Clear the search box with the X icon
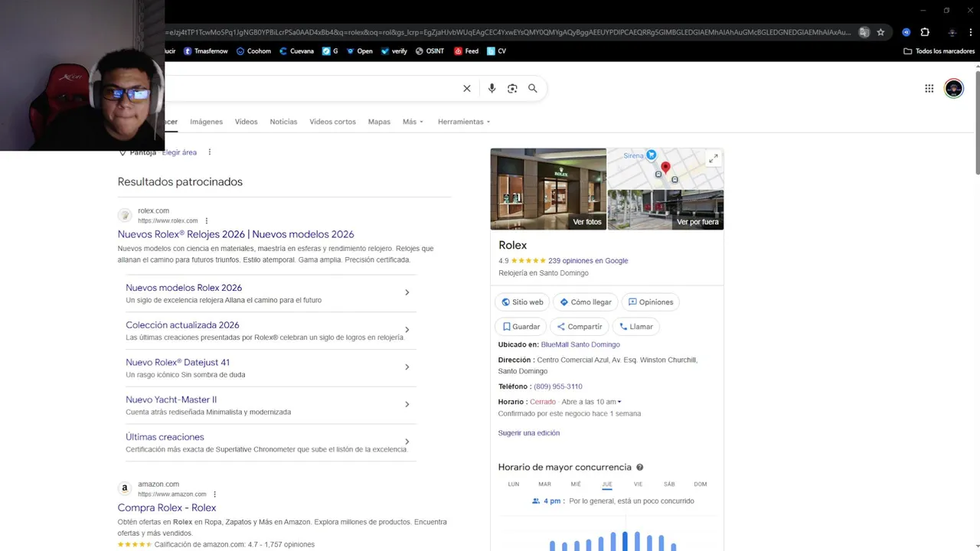980x551 pixels. [x=467, y=89]
